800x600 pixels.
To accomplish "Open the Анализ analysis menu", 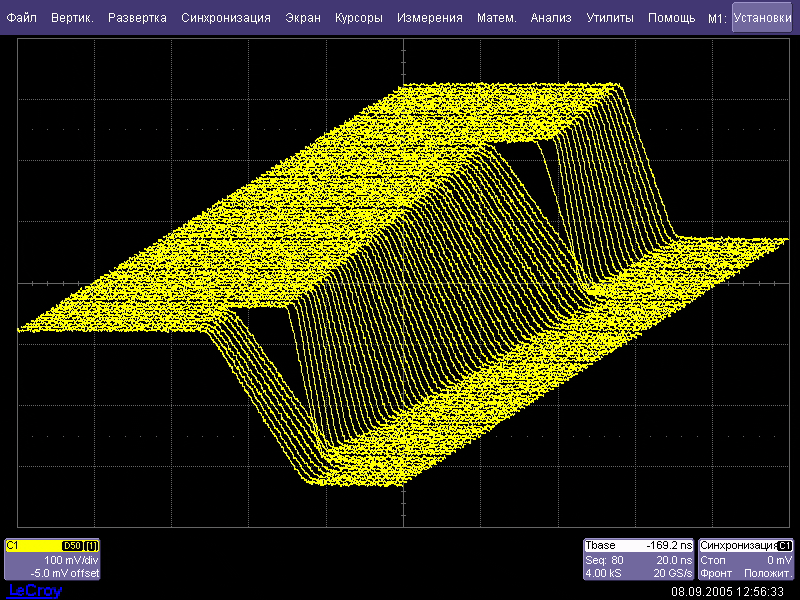I will point(551,18).
